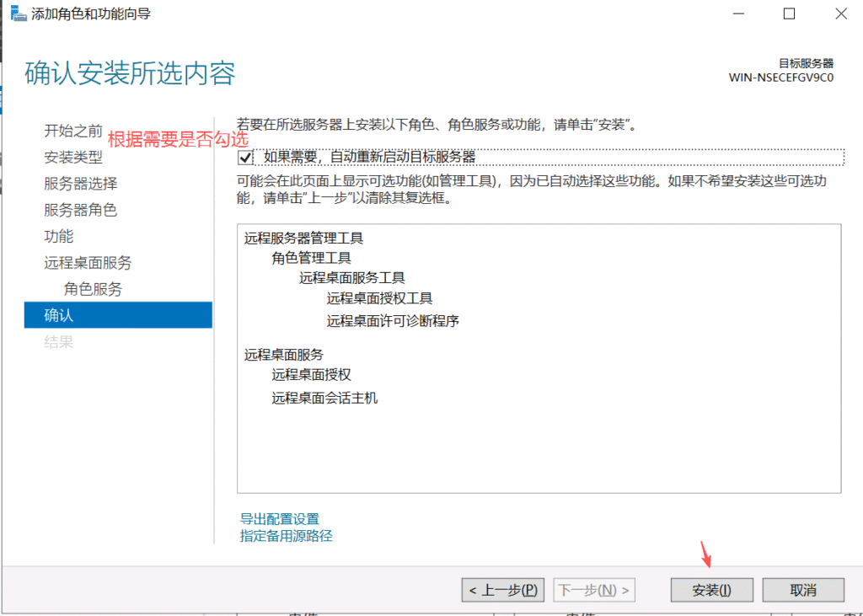Viewport: 863px width, 616px height.
Task: Go to the 服务器角色 step
Action: pos(80,210)
